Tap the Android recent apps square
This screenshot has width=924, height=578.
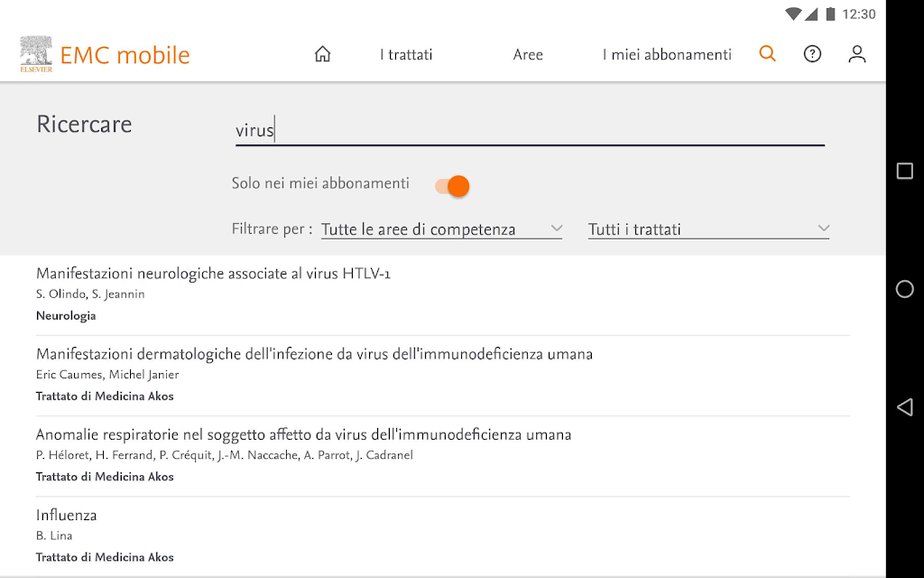click(x=904, y=171)
